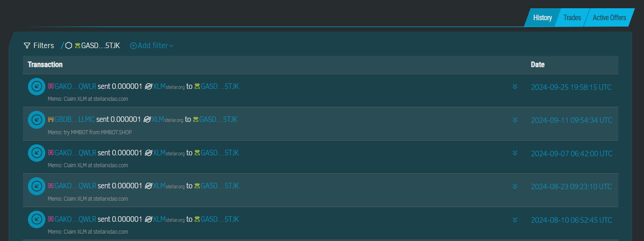
Task: Click incoming payment icon for 2024-09-11 transaction
Action: coord(37,120)
